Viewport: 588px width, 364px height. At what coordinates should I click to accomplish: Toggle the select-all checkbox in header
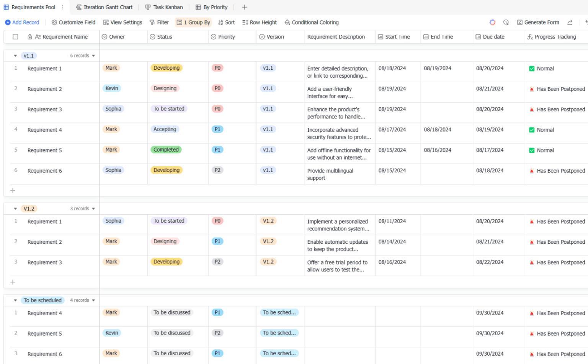[15, 37]
